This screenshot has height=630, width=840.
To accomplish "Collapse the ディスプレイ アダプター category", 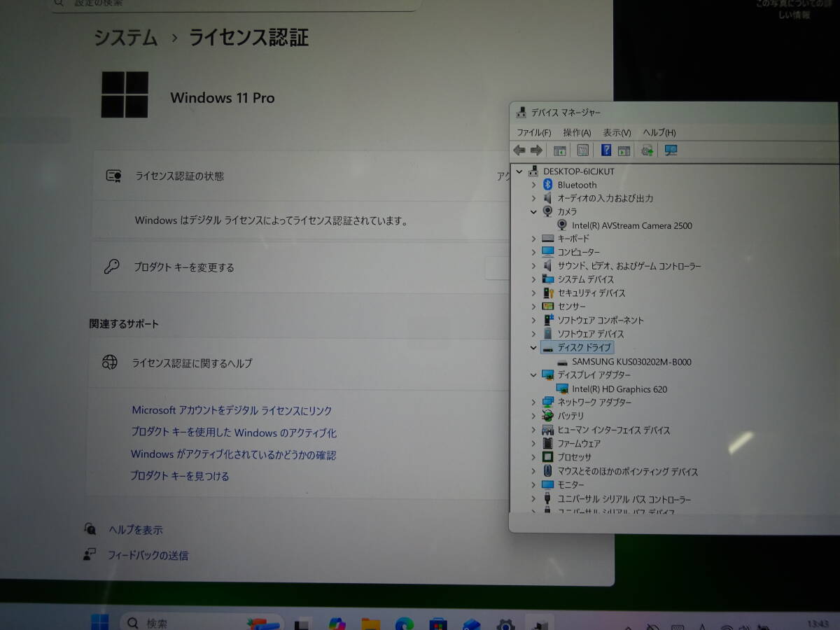I will [533, 375].
